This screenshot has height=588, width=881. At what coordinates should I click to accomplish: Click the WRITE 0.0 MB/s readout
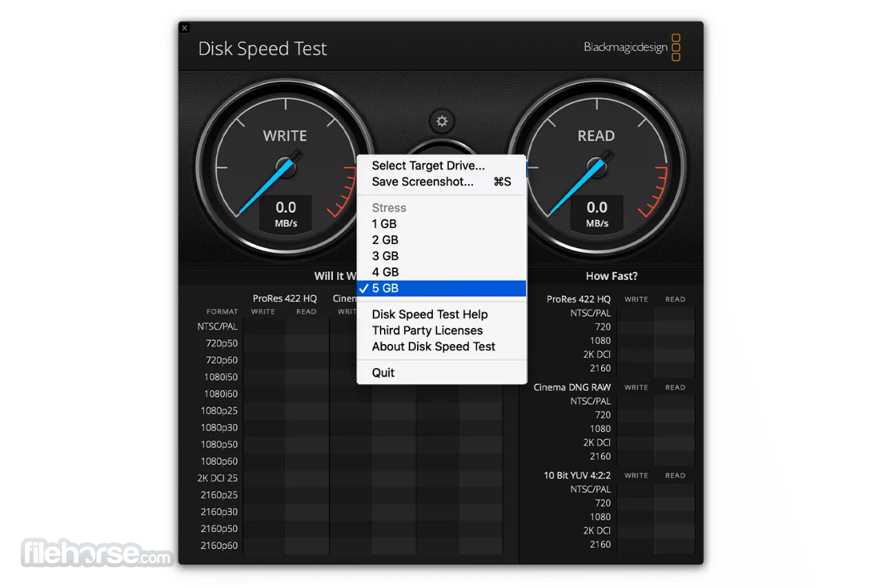coord(285,214)
